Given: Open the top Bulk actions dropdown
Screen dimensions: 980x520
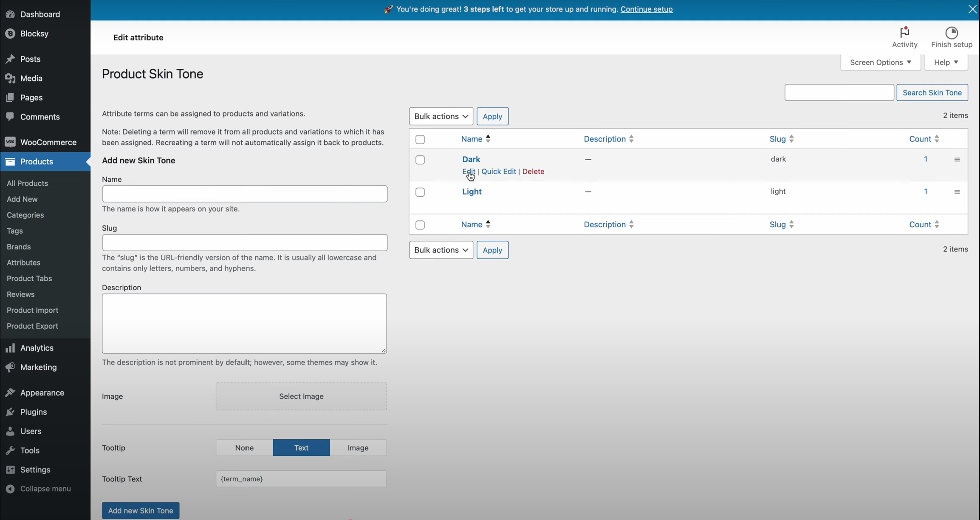Looking at the screenshot, I should 441,116.
